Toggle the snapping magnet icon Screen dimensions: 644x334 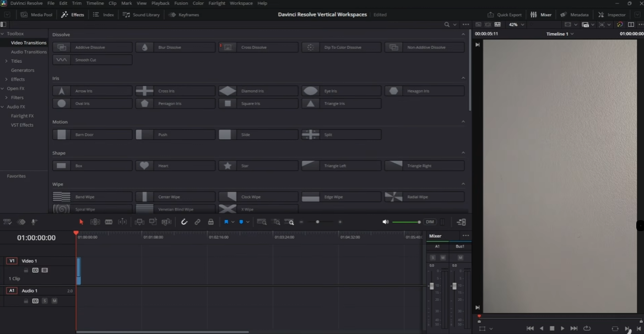(x=184, y=222)
